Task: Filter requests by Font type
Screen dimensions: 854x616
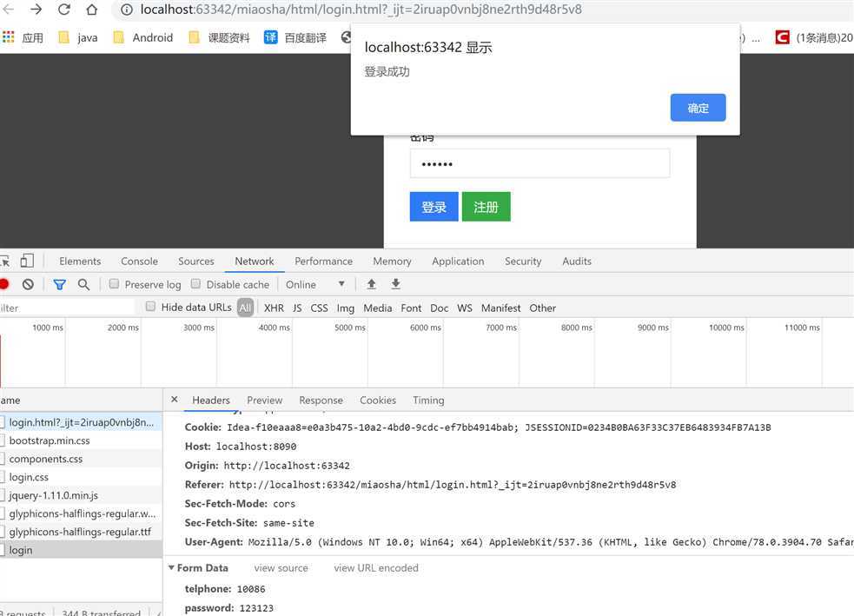Action: [x=411, y=308]
